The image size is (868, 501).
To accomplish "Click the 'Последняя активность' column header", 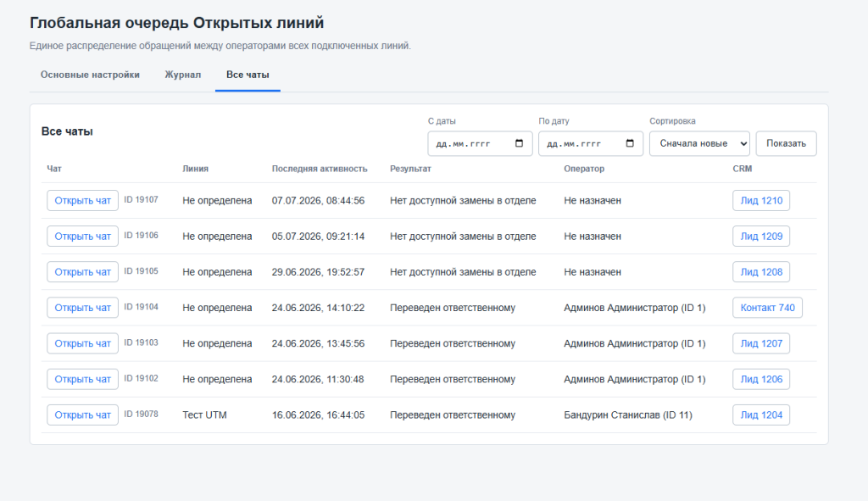I will 320,169.
